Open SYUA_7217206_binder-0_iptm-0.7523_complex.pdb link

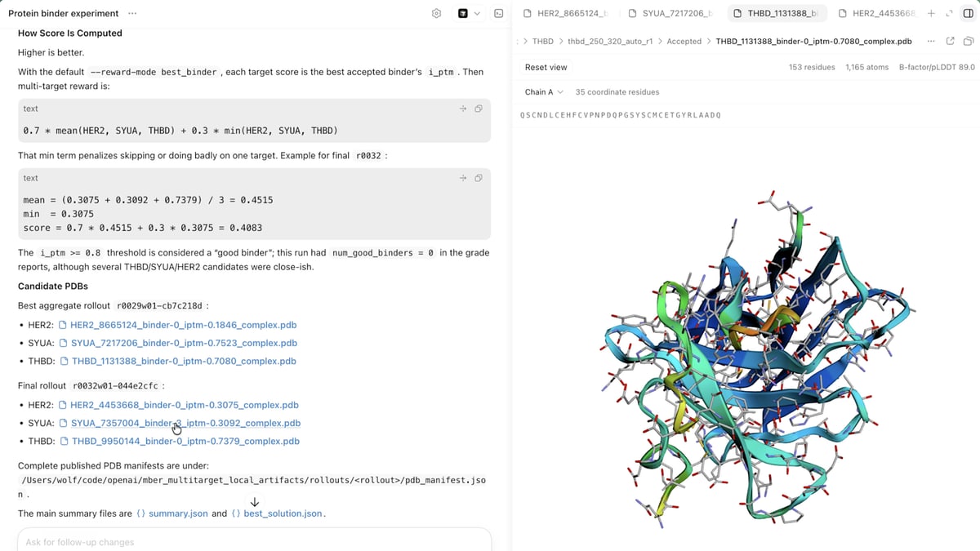pos(184,343)
